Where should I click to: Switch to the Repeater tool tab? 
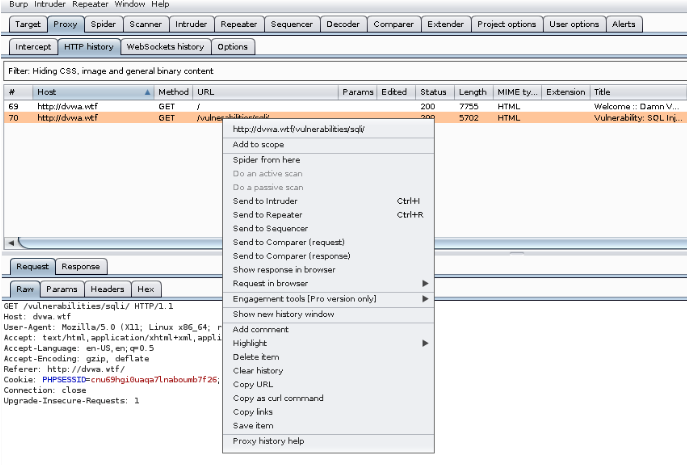tap(239, 24)
